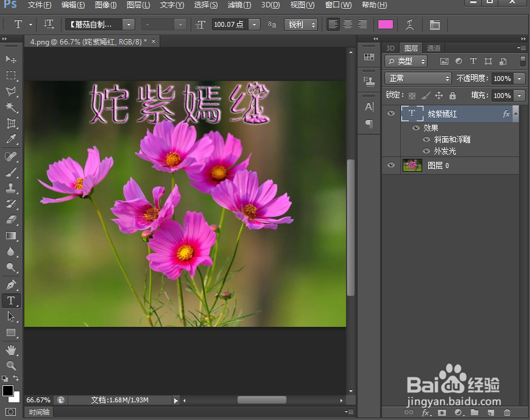Select the Move tool
The height and width of the screenshot is (420, 530).
[11, 59]
